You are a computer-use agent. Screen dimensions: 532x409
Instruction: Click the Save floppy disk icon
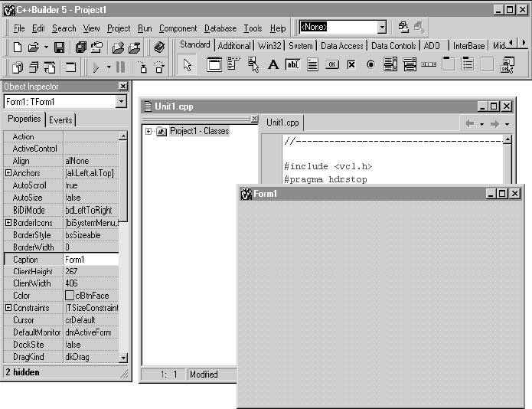(59, 47)
